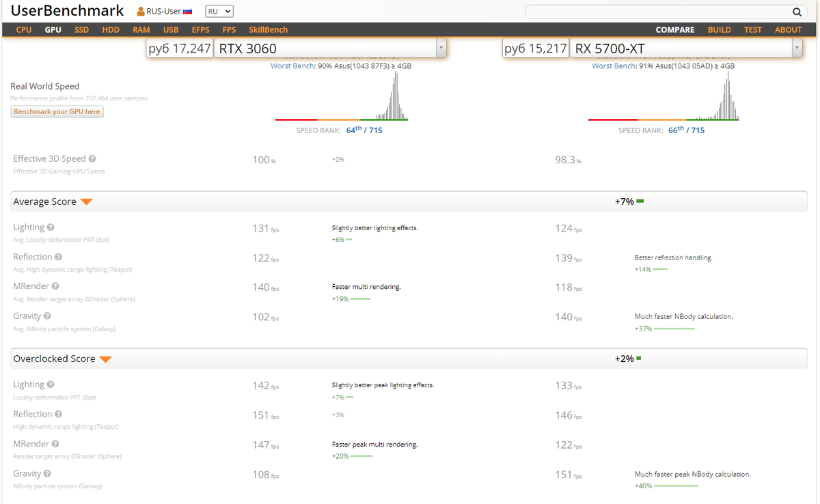Click the RUS-User profile icon
This screenshot has width=820, height=504.
click(141, 12)
